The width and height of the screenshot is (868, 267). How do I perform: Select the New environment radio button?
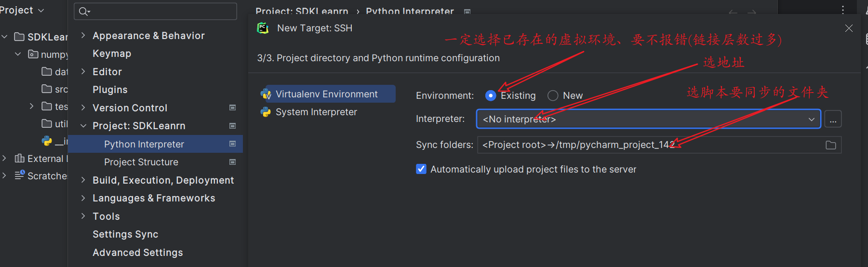(x=553, y=95)
